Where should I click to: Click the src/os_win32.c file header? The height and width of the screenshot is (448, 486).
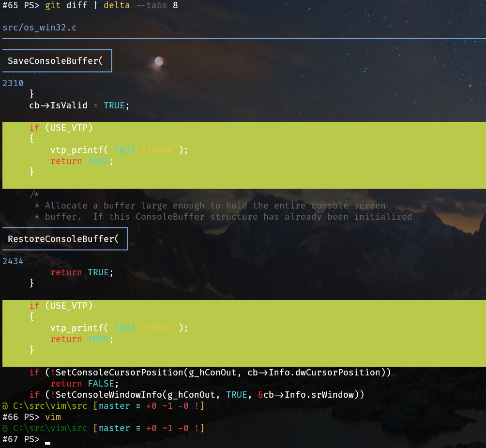[x=40, y=28]
